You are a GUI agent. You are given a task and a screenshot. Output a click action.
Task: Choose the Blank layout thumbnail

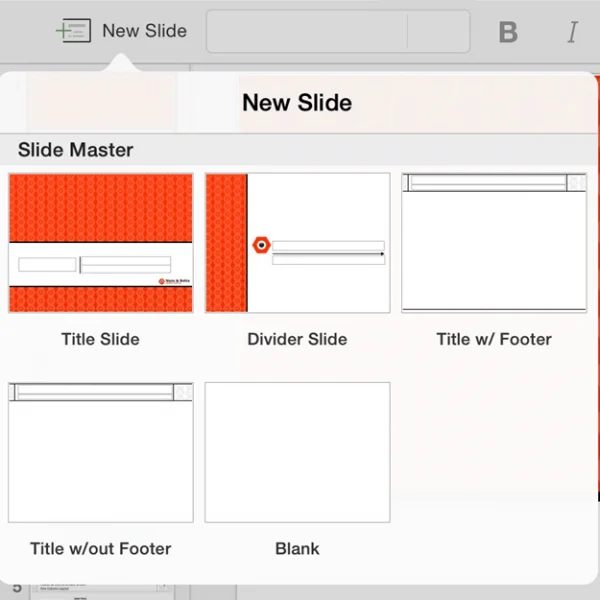[x=298, y=452]
